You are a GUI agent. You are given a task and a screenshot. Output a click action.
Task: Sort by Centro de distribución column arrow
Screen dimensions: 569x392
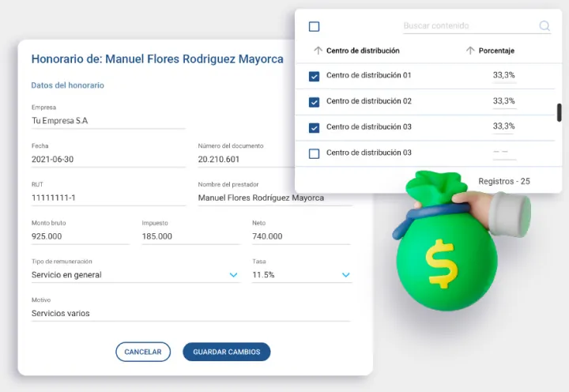point(318,51)
